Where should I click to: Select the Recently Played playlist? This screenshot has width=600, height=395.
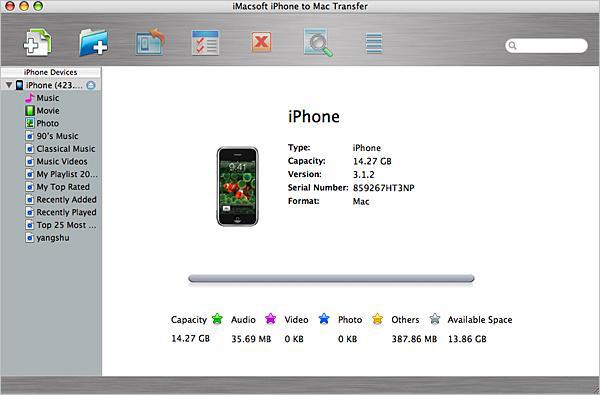tap(66, 212)
